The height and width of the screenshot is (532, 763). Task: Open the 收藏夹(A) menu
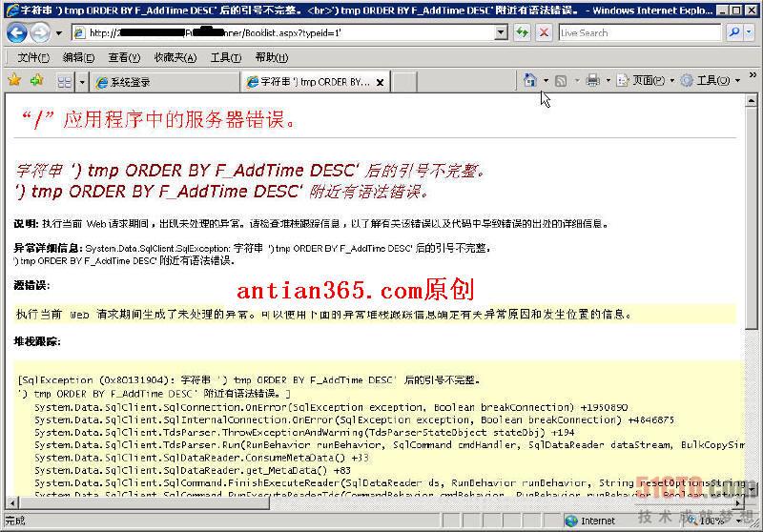point(175,58)
